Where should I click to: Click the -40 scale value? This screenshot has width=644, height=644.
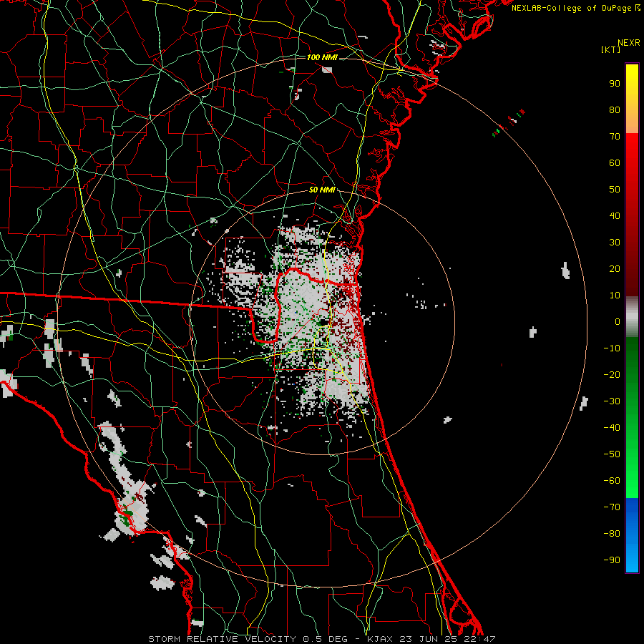click(612, 428)
